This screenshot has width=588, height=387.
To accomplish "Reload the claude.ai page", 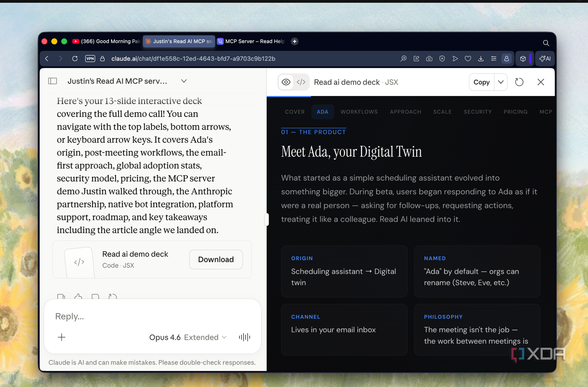I will 75,58.
